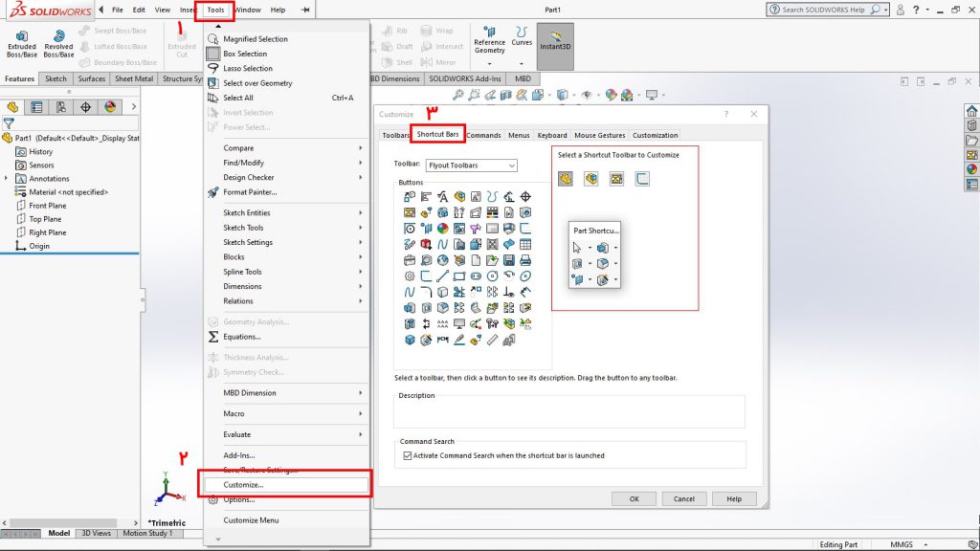Click the user login icon in the title bar
Image resolution: width=980 pixels, height=551 pixels.
pyautogui.click(x=901, y=10)
